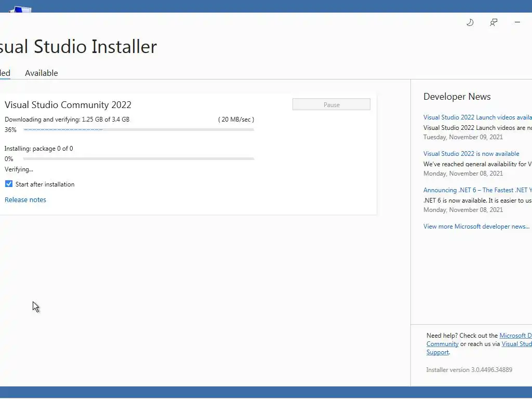The width and height of the screenshot is (532, 399).
Task: Click the Pause button
Action: coord(331,104)
